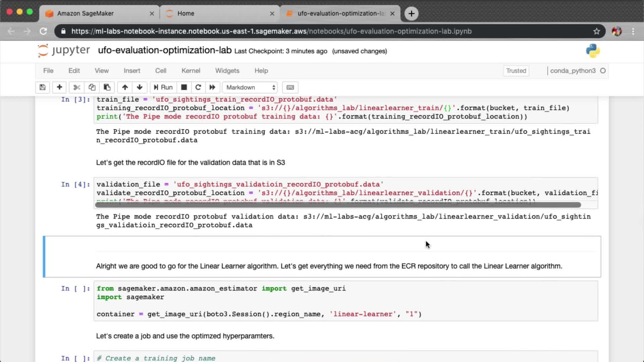Move selected cell down arrow
The width and height of the screenshot is (644, 362).
pyautogui.click(x=140, y=87)
